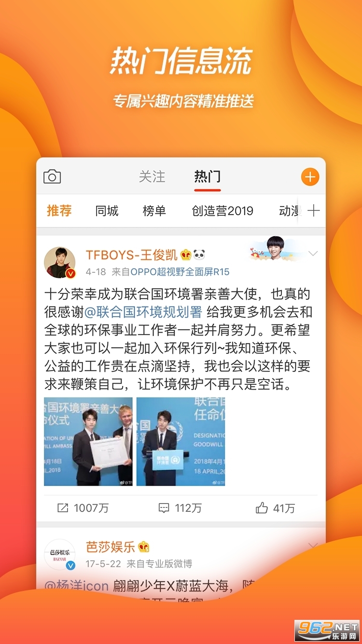Repost the TFBOYS post via share icon

(x=63, y=508)
